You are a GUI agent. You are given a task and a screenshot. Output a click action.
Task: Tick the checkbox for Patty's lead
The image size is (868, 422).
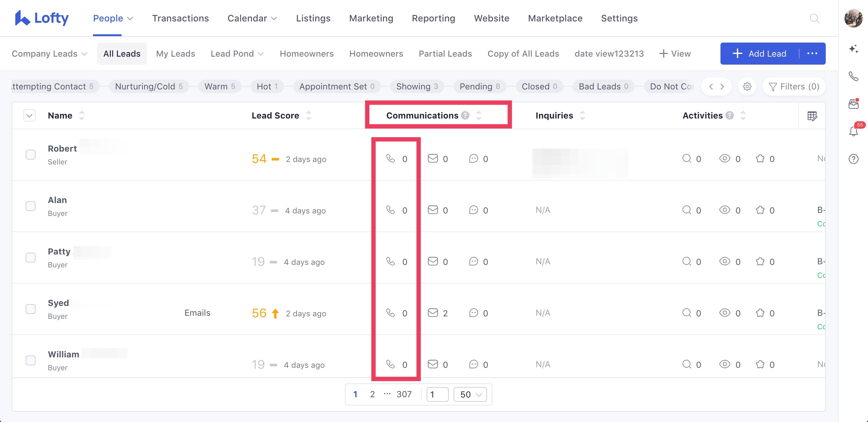point(31,258)
